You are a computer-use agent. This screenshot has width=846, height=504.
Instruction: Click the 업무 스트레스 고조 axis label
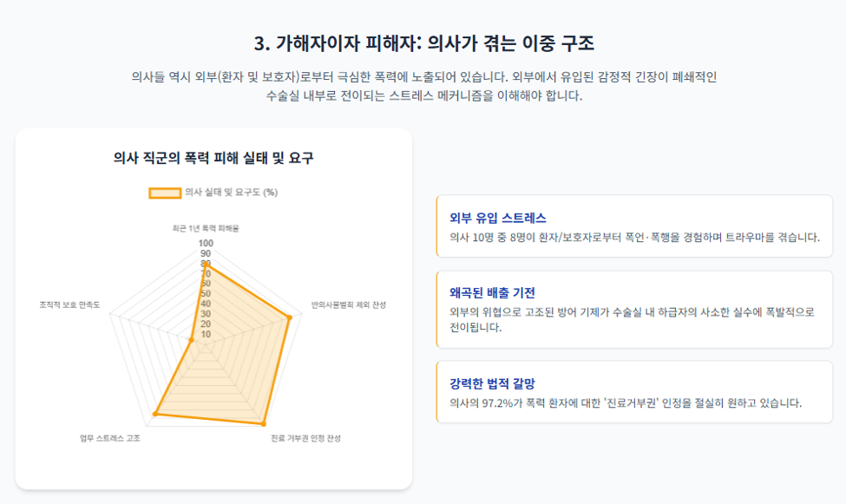[110, 438]
